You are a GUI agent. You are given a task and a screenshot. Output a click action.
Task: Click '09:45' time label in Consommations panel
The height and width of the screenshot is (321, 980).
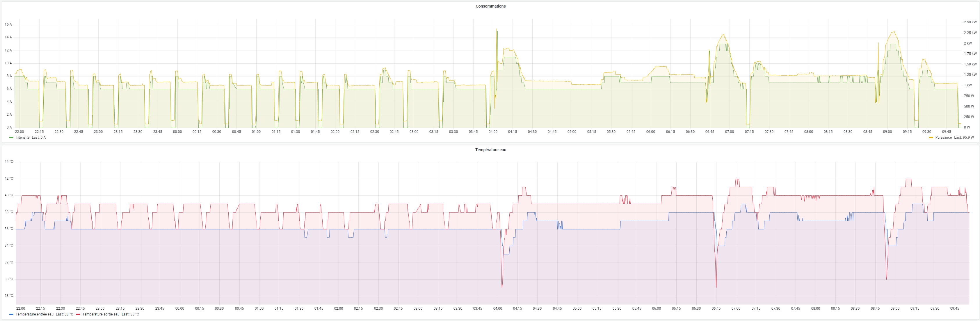pos(946,132)
